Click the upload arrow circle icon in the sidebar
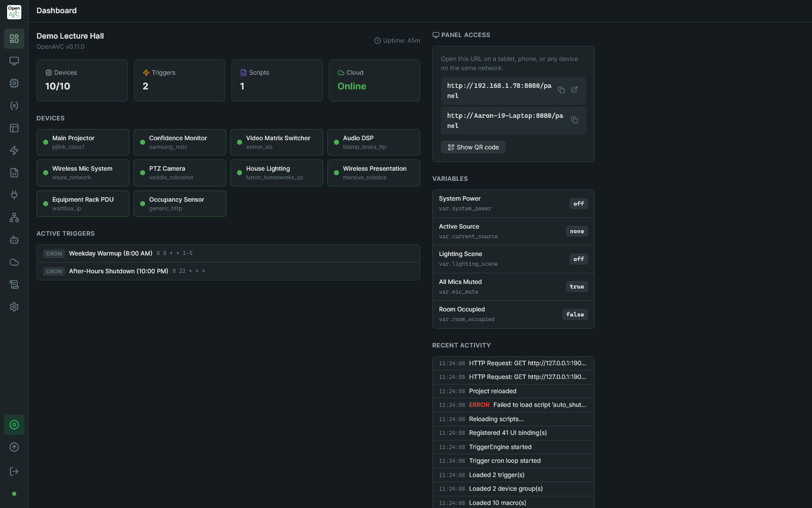 point(14,447)
